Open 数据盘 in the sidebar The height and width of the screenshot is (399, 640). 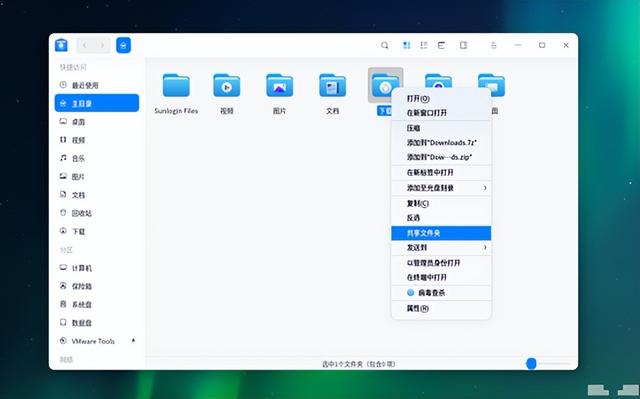(97, 322)
